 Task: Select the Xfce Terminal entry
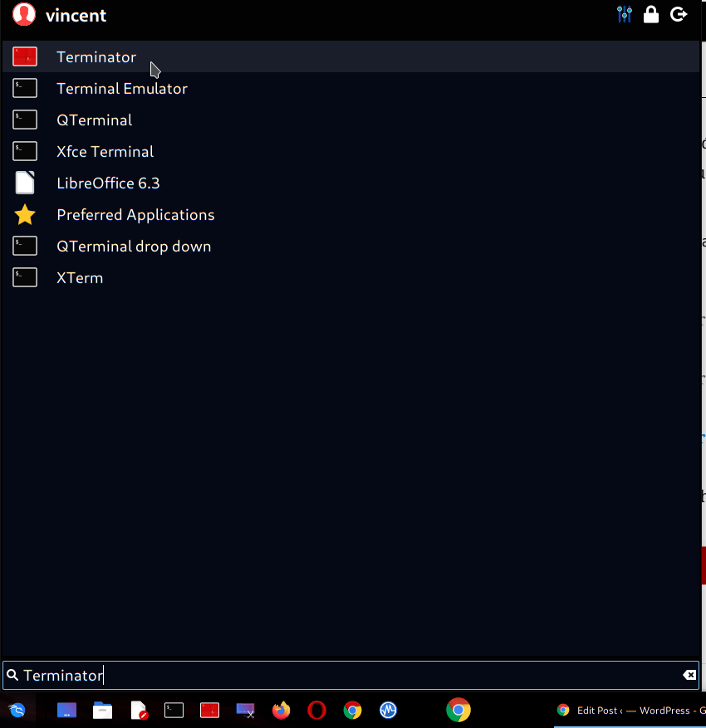tap(105, 152)
